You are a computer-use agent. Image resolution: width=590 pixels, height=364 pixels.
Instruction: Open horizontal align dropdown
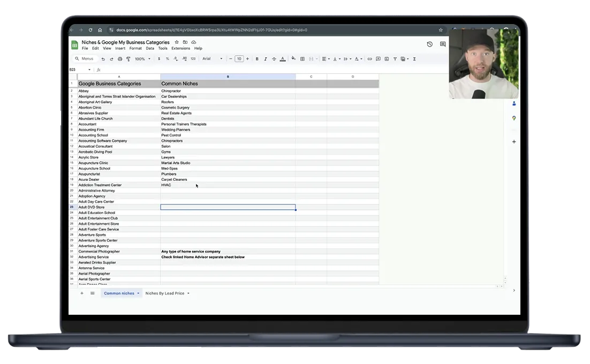(326, 59)
